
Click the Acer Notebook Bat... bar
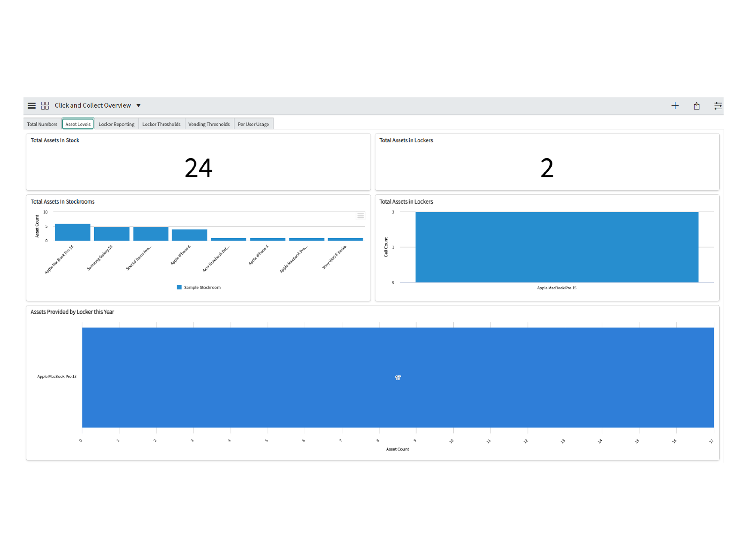[x=229, y=239]
